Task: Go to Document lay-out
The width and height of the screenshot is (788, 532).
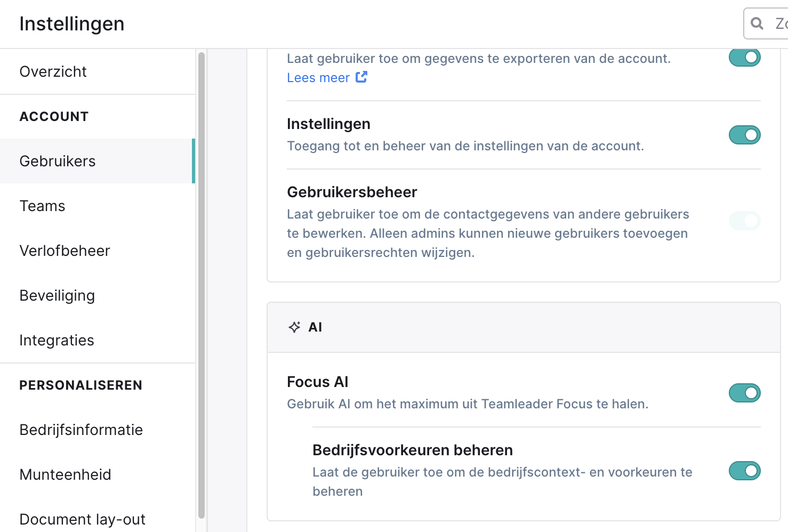Action: (98, 519)
